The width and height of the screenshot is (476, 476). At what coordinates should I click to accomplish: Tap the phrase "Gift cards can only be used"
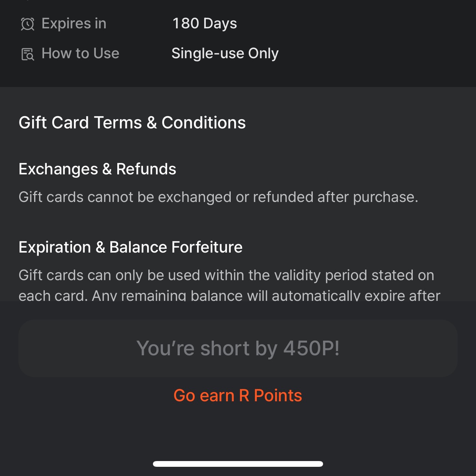tap(109, 275)
